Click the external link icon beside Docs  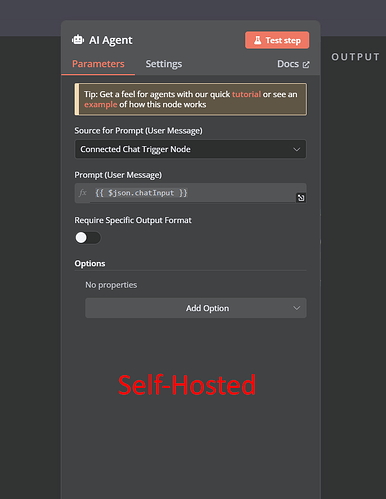(x=306, y=64)
